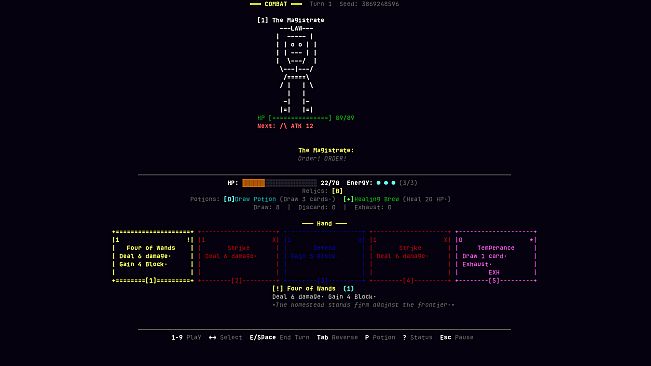Pick the second Strike card labeled [4]

(x=410, y=256)
